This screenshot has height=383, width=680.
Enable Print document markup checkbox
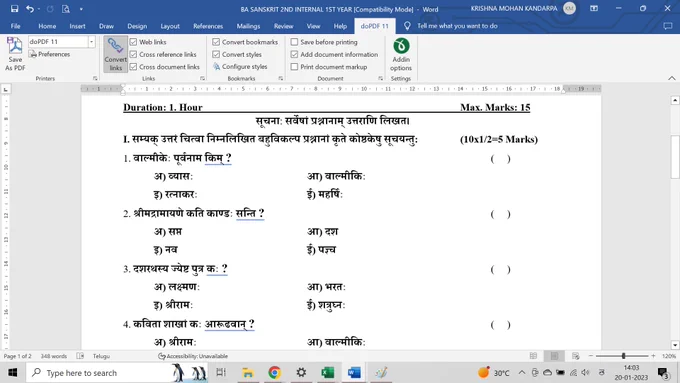pyautogui.click(x=294, y=67)
